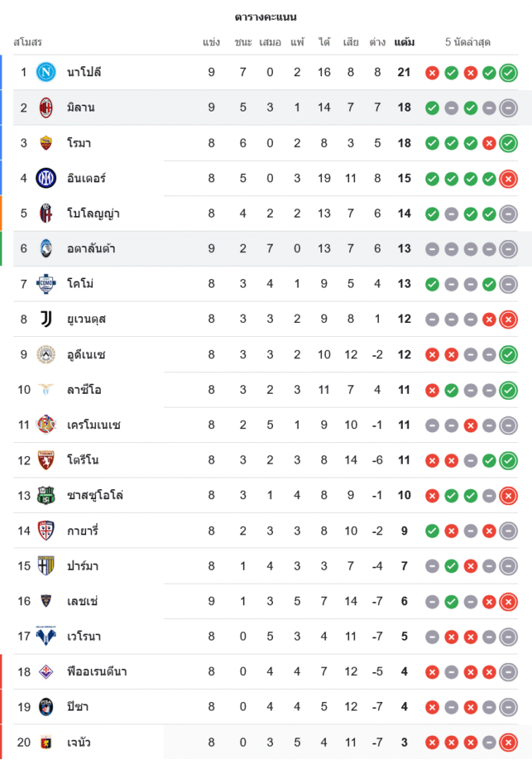This screenshot has width=532, height=769.
Task: Click the Inter club logo
Action: coord(47,178)
